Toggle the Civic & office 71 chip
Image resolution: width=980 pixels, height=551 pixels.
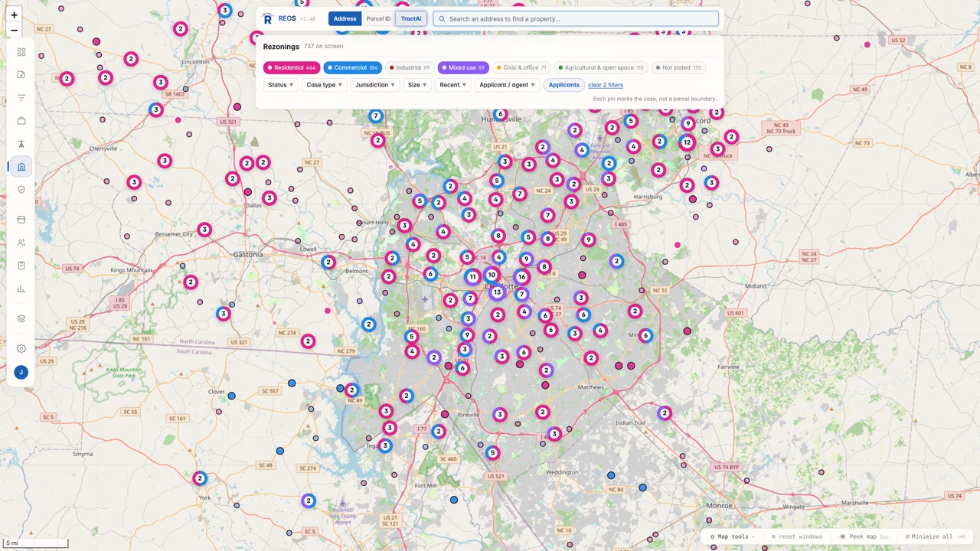(521, 67)
